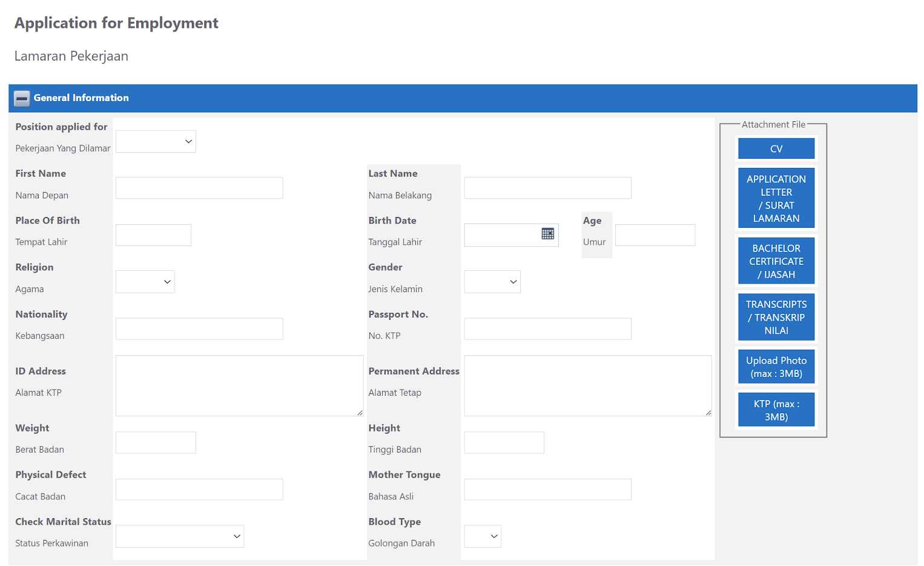Open the Birth Date calendar picker
Screen dimensions: 924x566
pyautogui.click(x=547, y=234)
